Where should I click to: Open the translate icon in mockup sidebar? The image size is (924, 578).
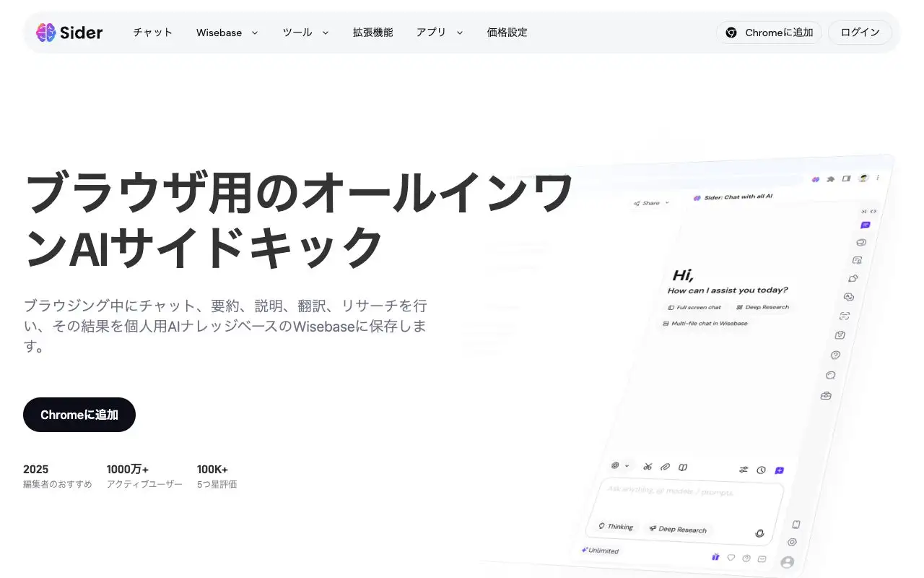click(x=849, y=297)
